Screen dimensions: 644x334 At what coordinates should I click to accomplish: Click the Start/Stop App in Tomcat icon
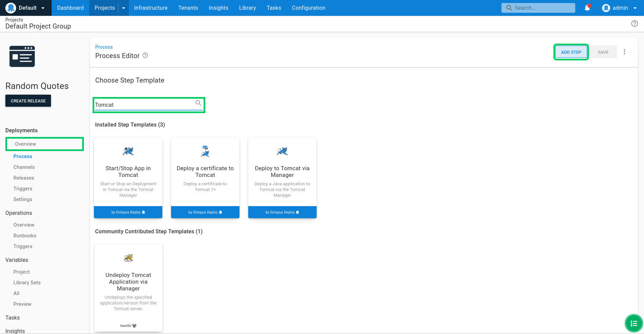point(128,151)
